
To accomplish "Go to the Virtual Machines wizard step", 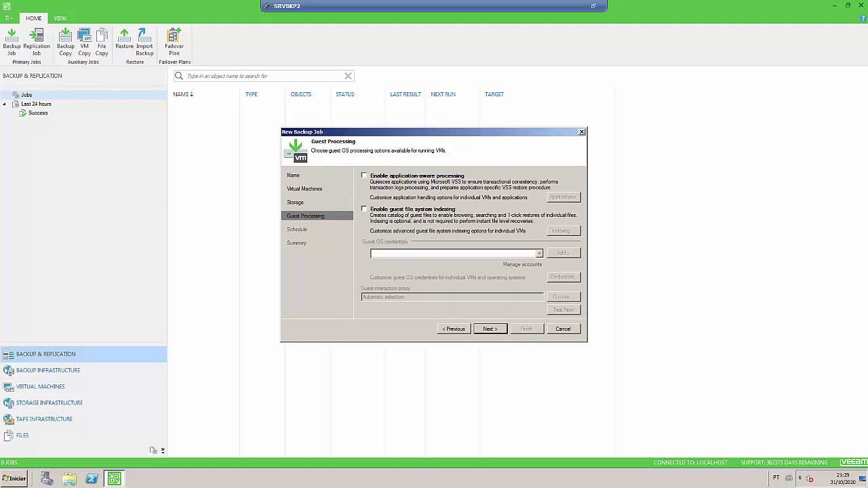I will pyautogui.click(x=304, y=189).
